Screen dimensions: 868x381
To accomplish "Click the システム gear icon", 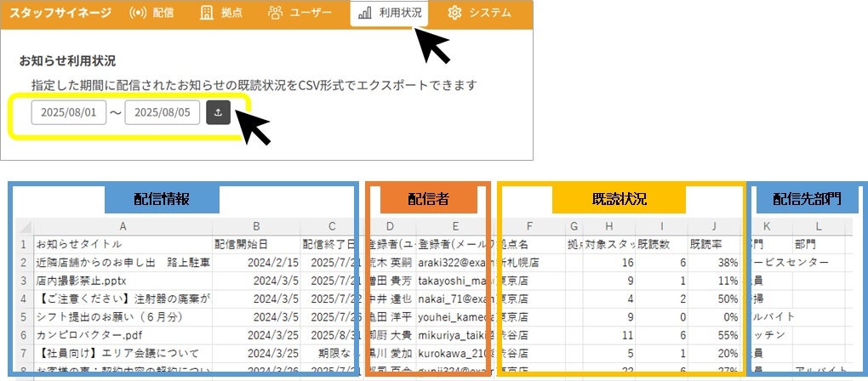I will [454, 14].
